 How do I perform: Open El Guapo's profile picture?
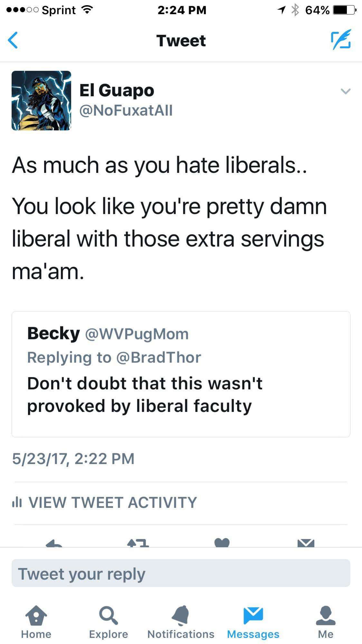(41, 100)
